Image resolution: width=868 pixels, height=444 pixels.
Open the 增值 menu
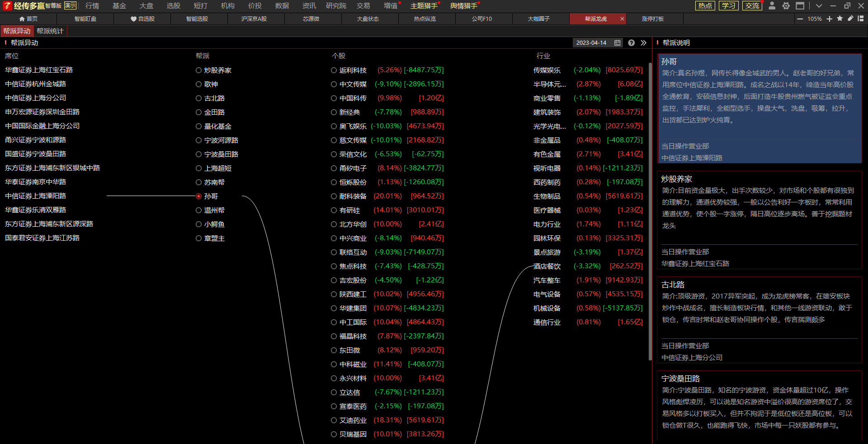pyautogui.click(x=391, y=6)
